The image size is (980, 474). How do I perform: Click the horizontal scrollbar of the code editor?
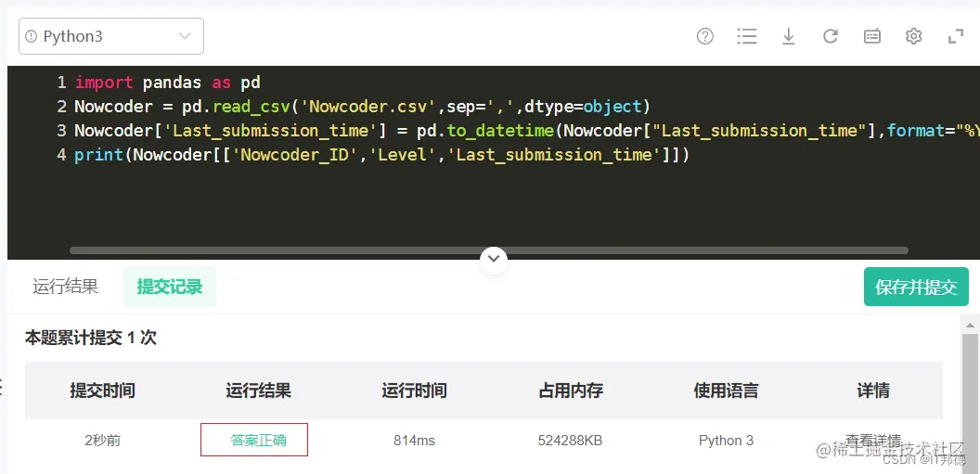(x=489, y=250)
